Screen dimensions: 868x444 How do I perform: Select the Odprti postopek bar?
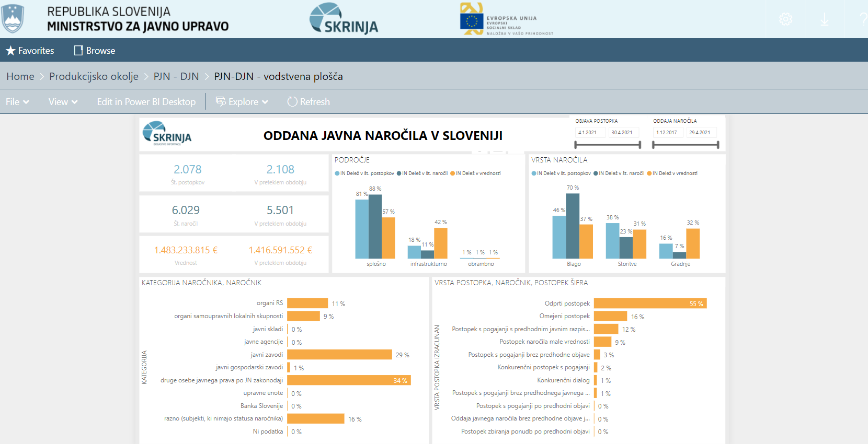click(650, 303)
